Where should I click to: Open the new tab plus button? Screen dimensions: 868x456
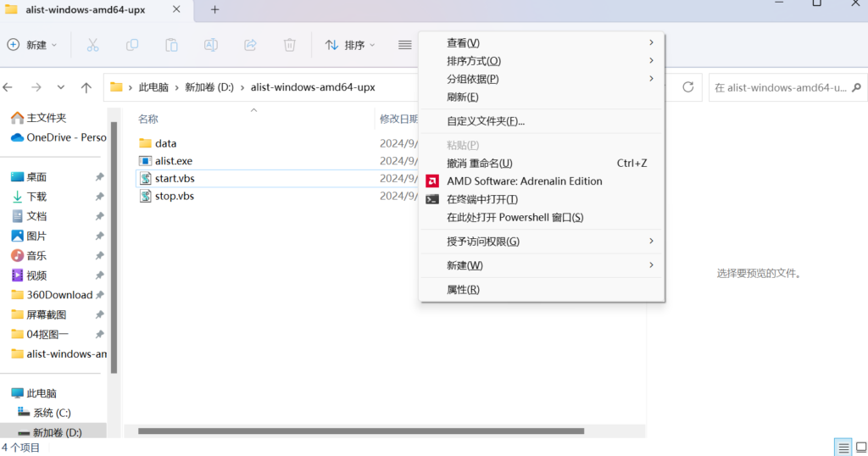coord(214,9)
